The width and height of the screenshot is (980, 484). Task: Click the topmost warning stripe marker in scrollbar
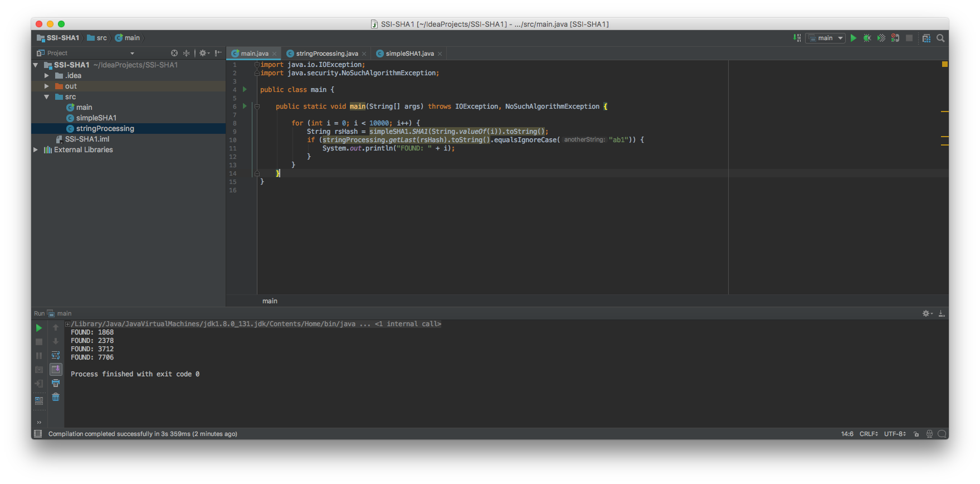pos(944,112)
